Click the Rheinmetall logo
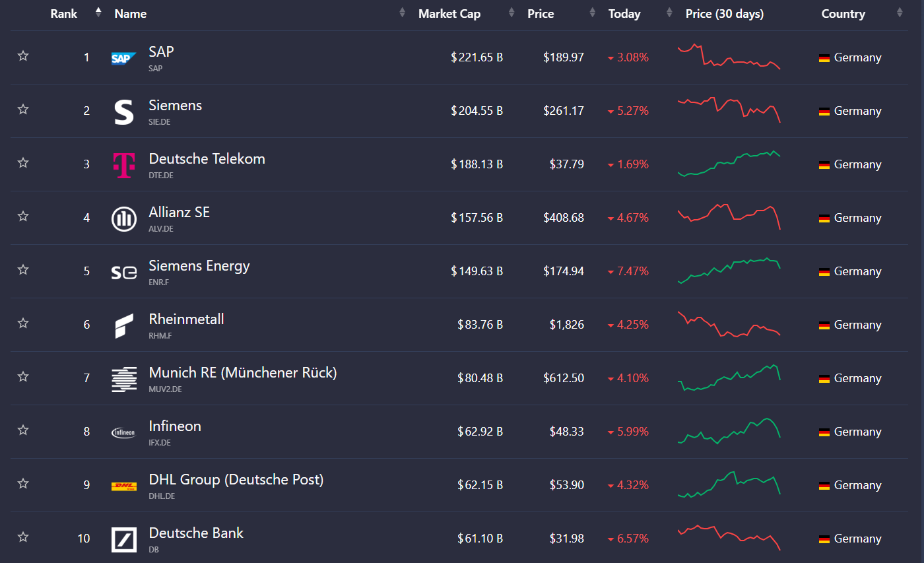This screenshot has width=924, height=563. 123,325
